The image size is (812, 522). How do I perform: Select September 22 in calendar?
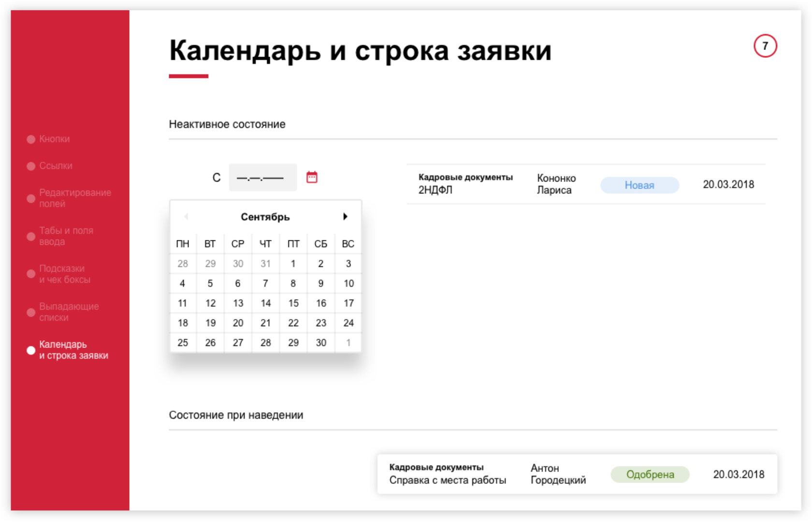[293, 323]
